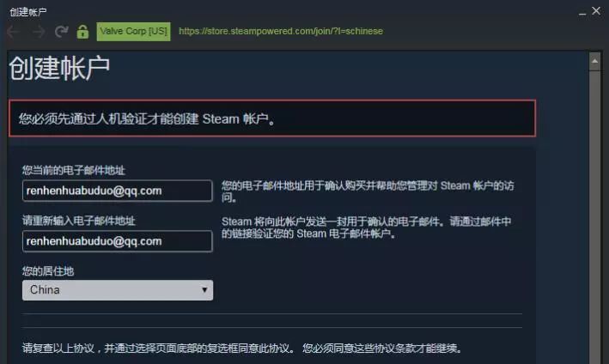
Task: Click the large 创建帐户 page heading
Action: [x=59, y=69]
